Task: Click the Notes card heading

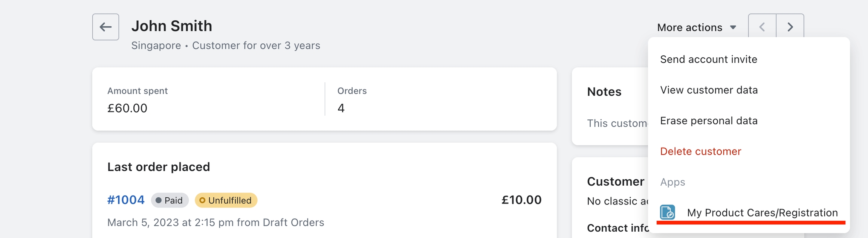Action: 604,92
